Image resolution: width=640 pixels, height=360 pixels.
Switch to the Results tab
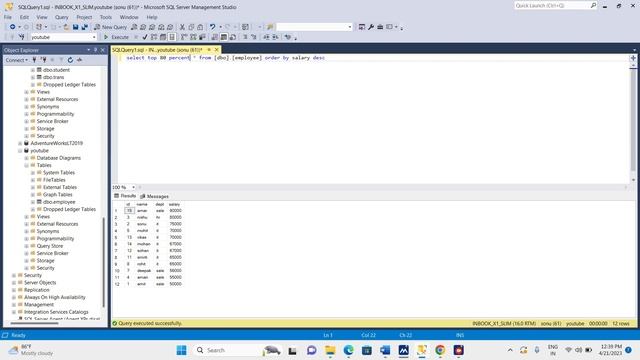click(125, 196)
